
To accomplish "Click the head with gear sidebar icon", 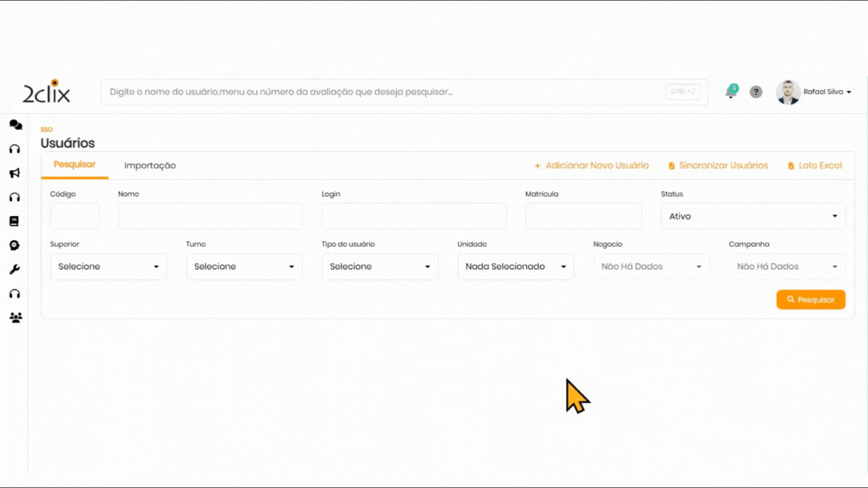I will point(14,246).
